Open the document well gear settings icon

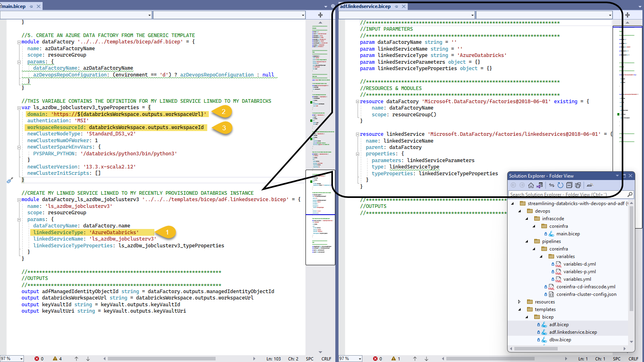click(x=333, y=6)
